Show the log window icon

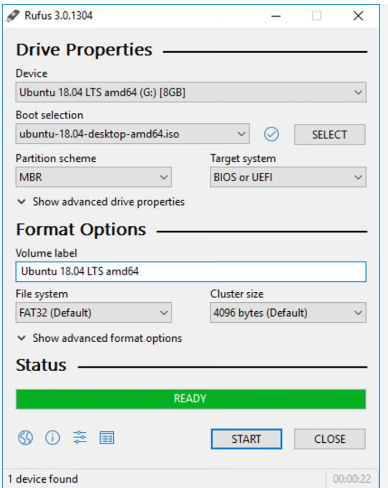coord(107,438)
